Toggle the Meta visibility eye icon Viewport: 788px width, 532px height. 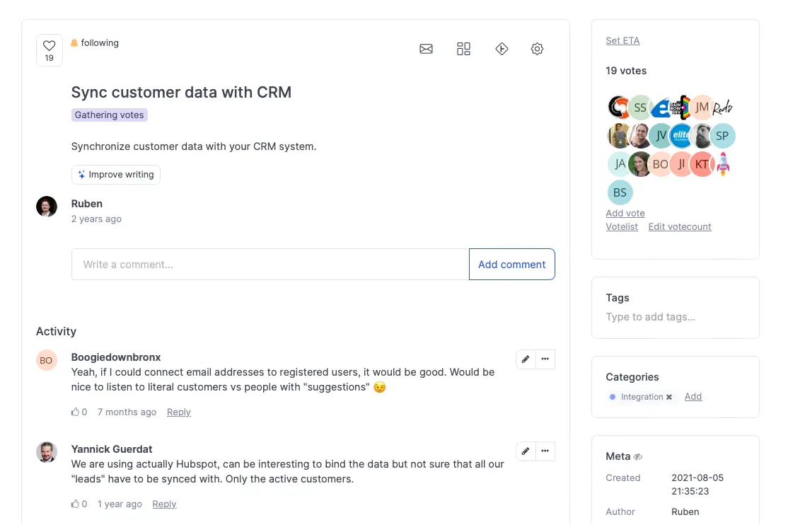(x=637, y=457)
